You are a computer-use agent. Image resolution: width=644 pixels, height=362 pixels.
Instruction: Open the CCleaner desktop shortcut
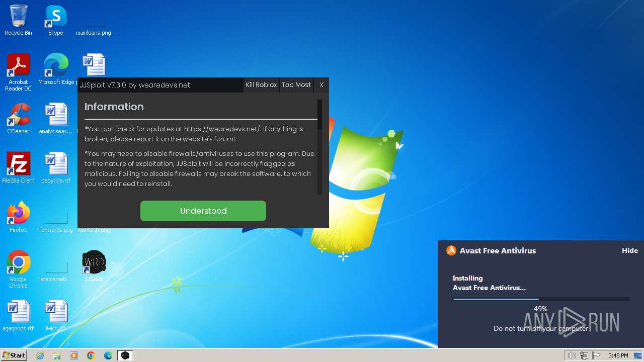point(18,119)
